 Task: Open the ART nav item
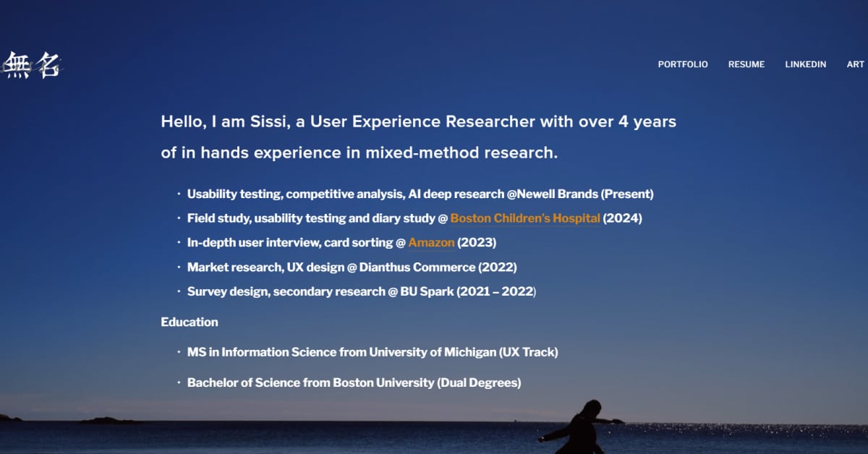point(856,64)
